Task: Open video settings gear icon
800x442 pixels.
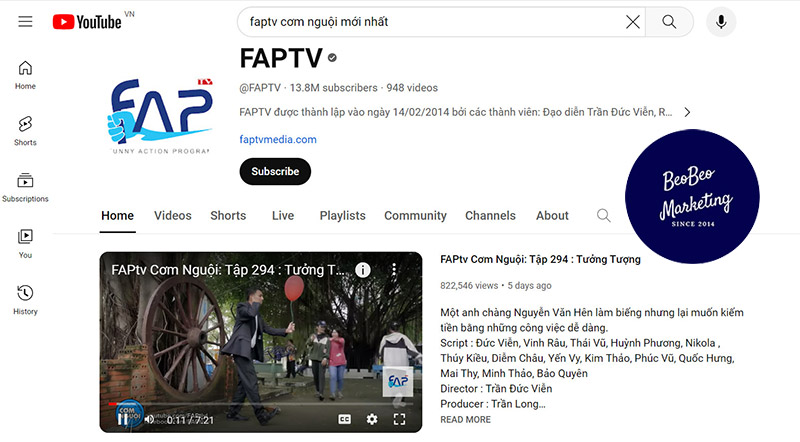Action: point(372,419)
